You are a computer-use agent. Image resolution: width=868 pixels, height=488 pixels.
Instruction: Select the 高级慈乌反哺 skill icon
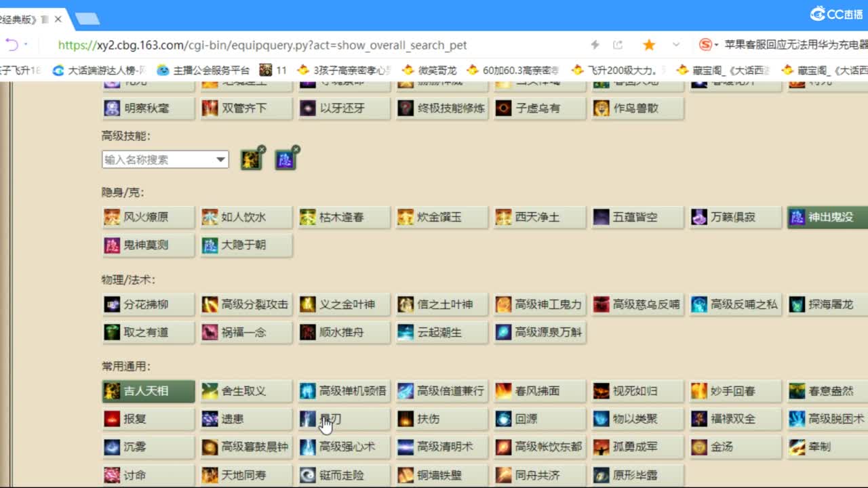coord(601,305)
